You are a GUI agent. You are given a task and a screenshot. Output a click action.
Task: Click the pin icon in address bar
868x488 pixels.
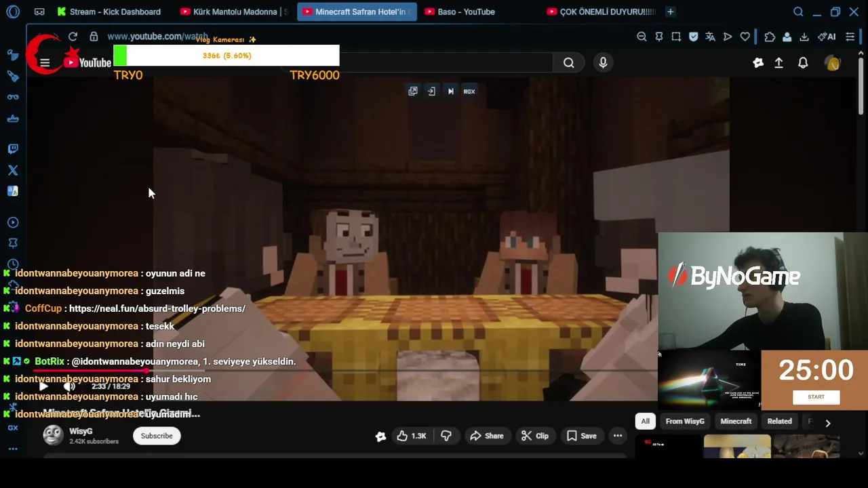click(x=658, y=37)
